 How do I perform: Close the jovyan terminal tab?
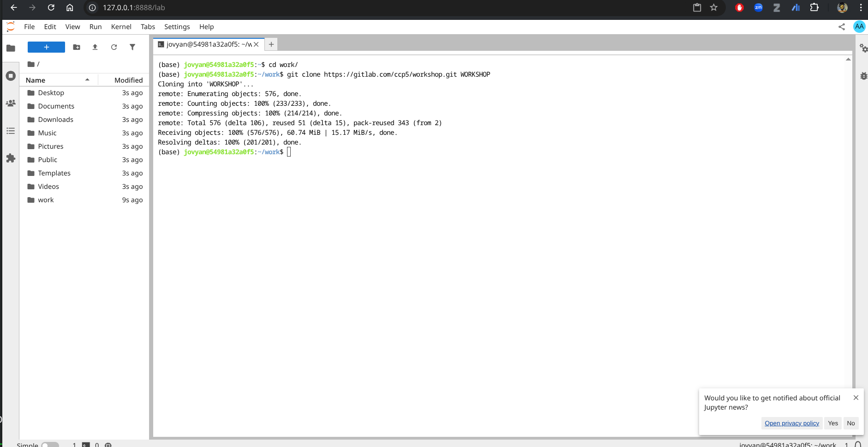(256, 44)
